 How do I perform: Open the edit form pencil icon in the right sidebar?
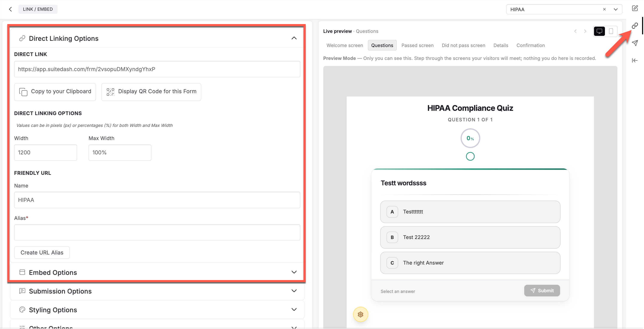click(x=635, y=8)
